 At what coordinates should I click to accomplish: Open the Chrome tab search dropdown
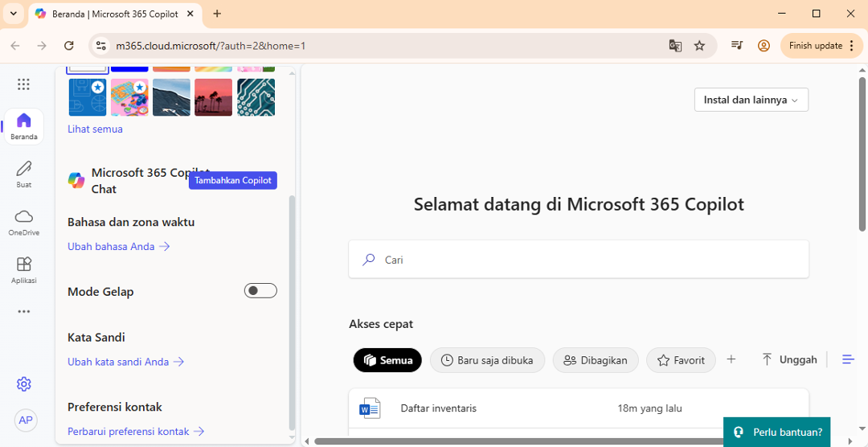(13, 14)
